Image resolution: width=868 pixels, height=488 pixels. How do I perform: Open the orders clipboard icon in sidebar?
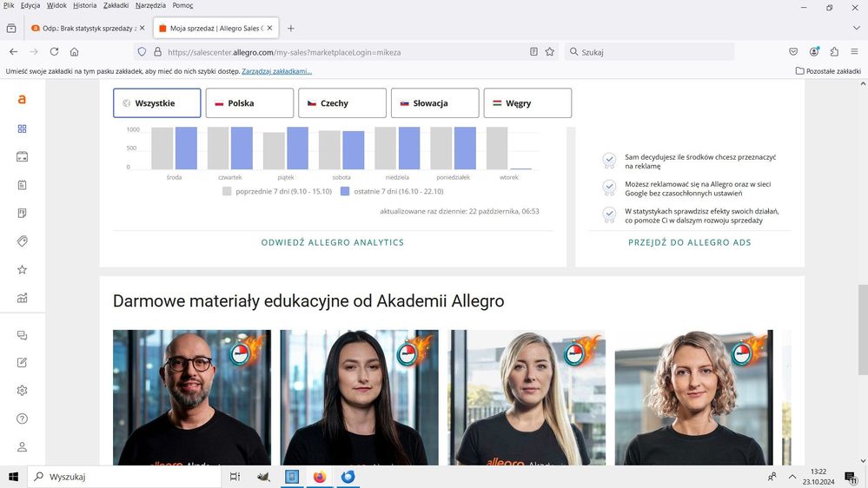point(22,185)
